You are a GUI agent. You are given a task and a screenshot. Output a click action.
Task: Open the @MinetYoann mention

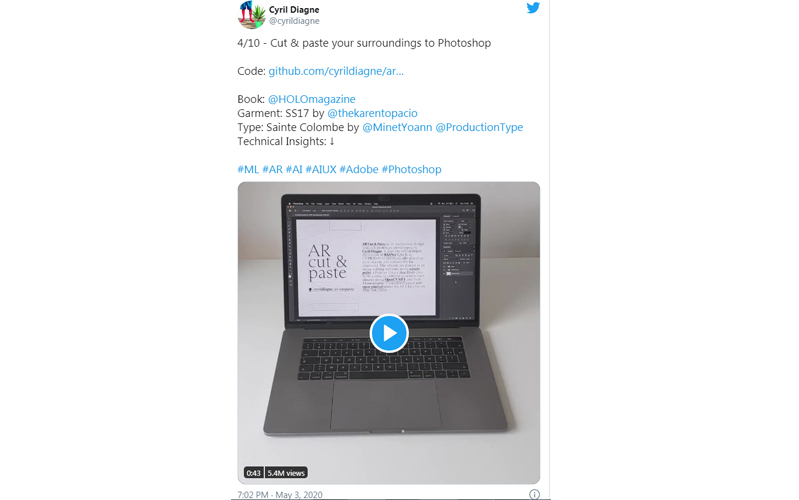[397, 127]
